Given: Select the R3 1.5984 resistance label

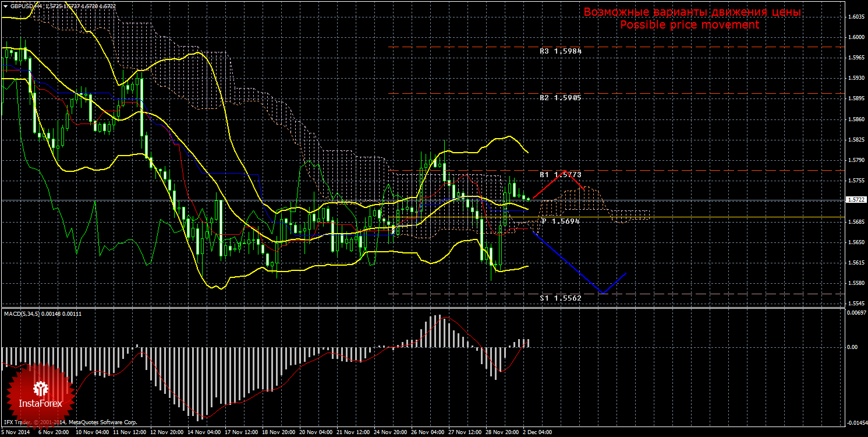Looking at the screenshot, I should [x=561, y=51].
